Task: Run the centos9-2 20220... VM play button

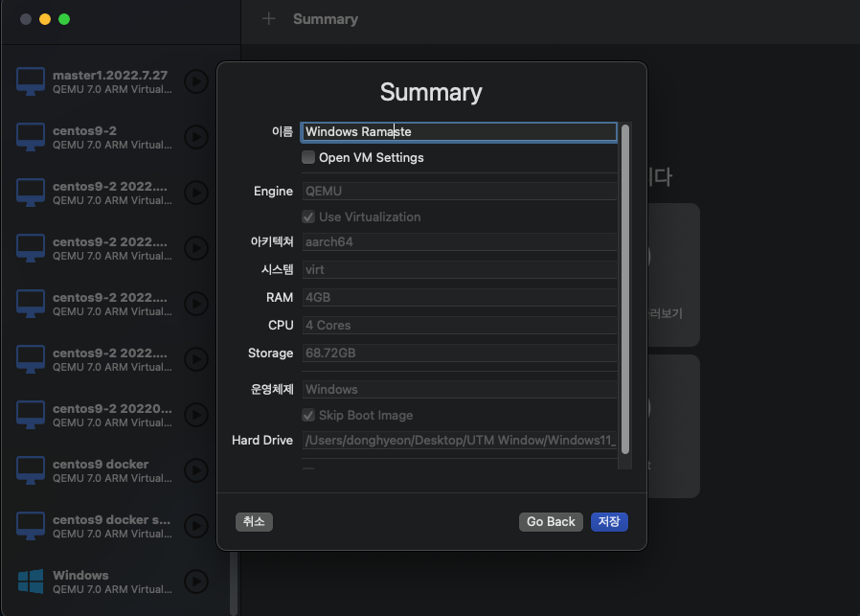Action: coord(195,415)
